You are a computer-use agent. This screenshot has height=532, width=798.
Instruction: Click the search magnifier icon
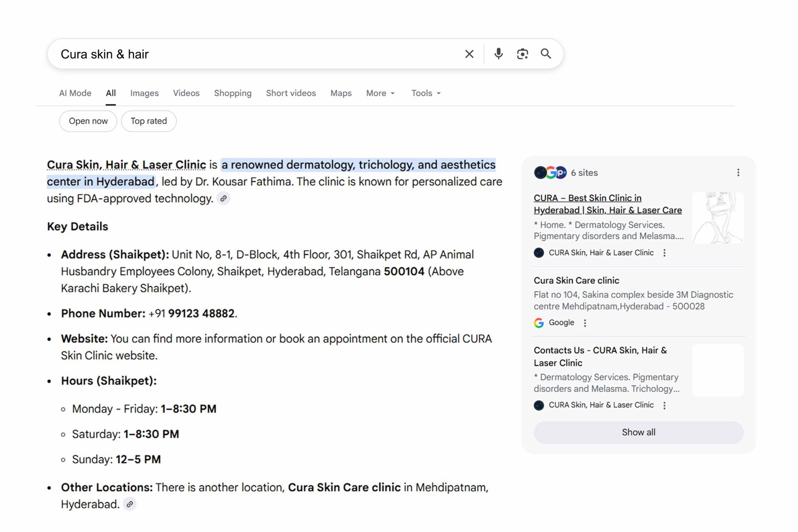click(546, 53)
